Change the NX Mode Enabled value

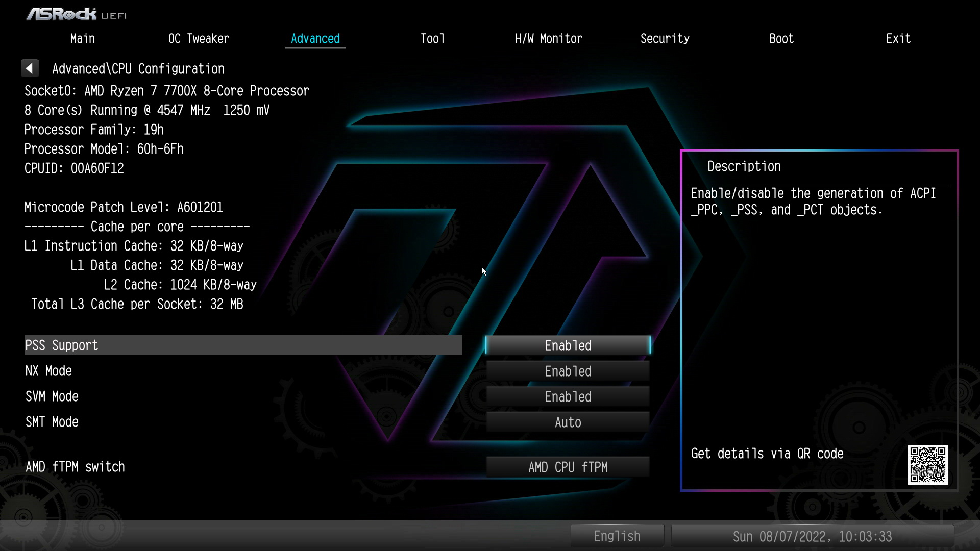click(x=568, y=371)
